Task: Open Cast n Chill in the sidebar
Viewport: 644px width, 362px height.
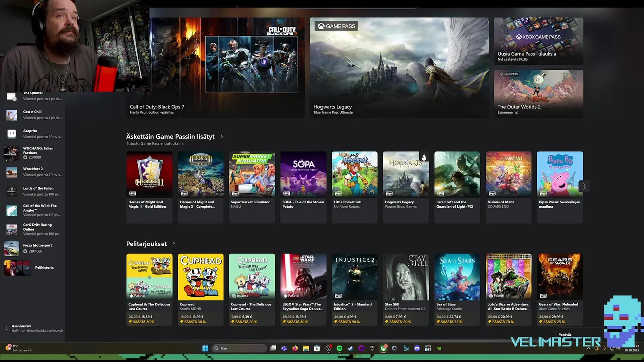Action: coord(33,114)
